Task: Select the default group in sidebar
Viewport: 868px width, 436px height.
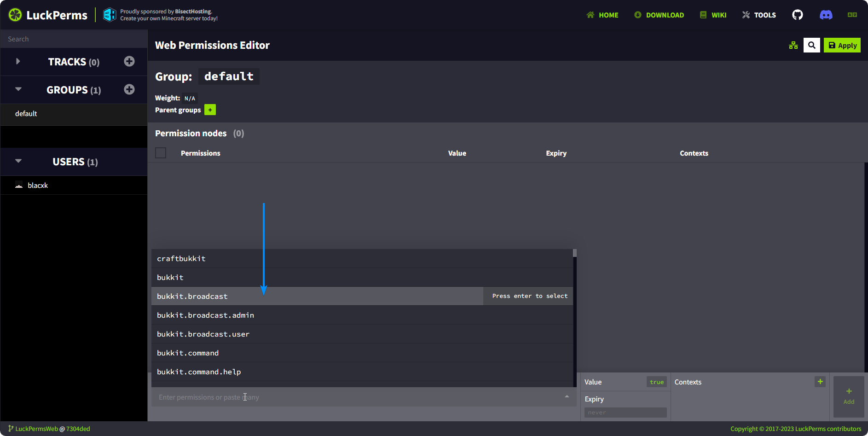Action: click(74, 114)
